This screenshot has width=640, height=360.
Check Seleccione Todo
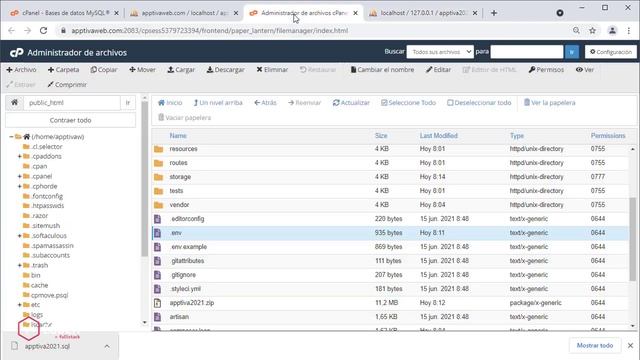[408, 103]
